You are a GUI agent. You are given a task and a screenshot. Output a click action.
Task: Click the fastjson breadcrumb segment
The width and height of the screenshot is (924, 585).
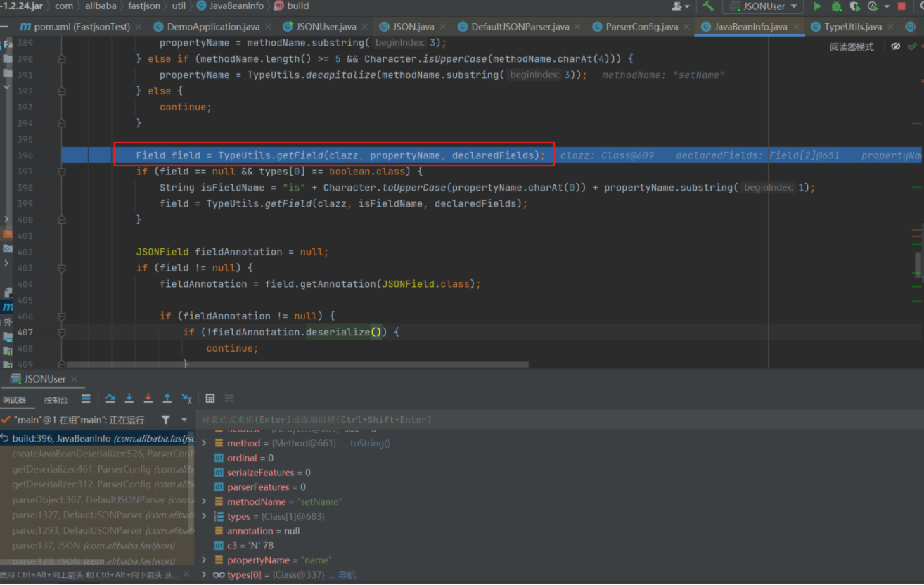tap(143, 6)
